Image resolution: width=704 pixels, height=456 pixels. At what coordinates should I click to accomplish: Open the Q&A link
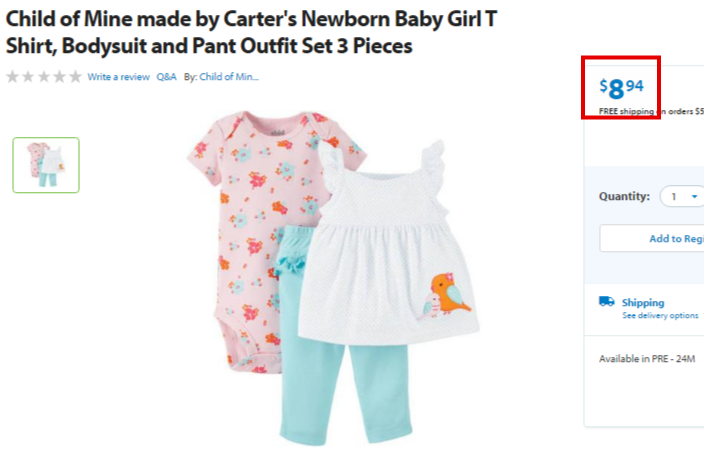166,77
